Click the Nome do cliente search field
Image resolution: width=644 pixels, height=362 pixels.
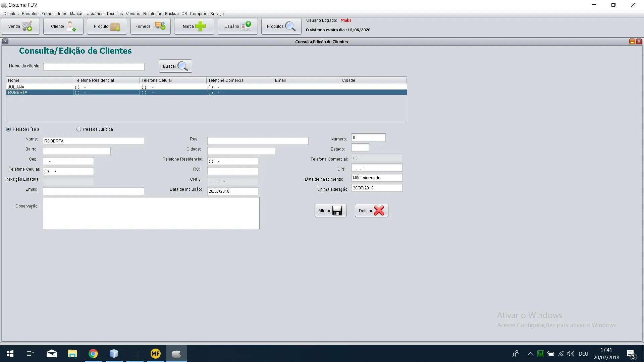pos(94,67)
